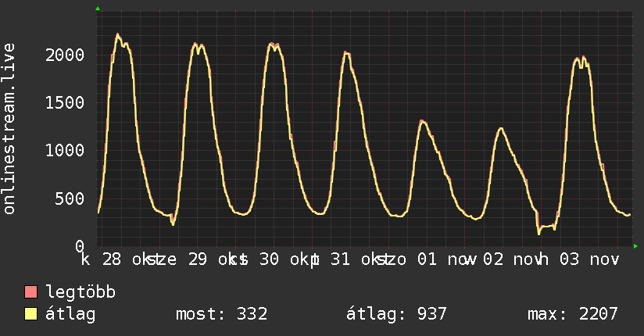Click the 'max: 2207' statistic
Viewport: 644px width, 336px height.
[573, 314]
